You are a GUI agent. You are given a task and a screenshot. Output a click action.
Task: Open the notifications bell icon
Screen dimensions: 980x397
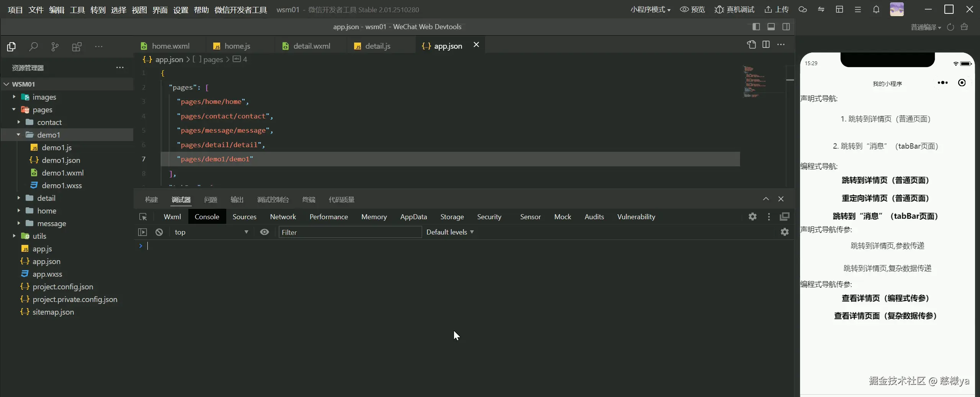[x=876, y=10]
